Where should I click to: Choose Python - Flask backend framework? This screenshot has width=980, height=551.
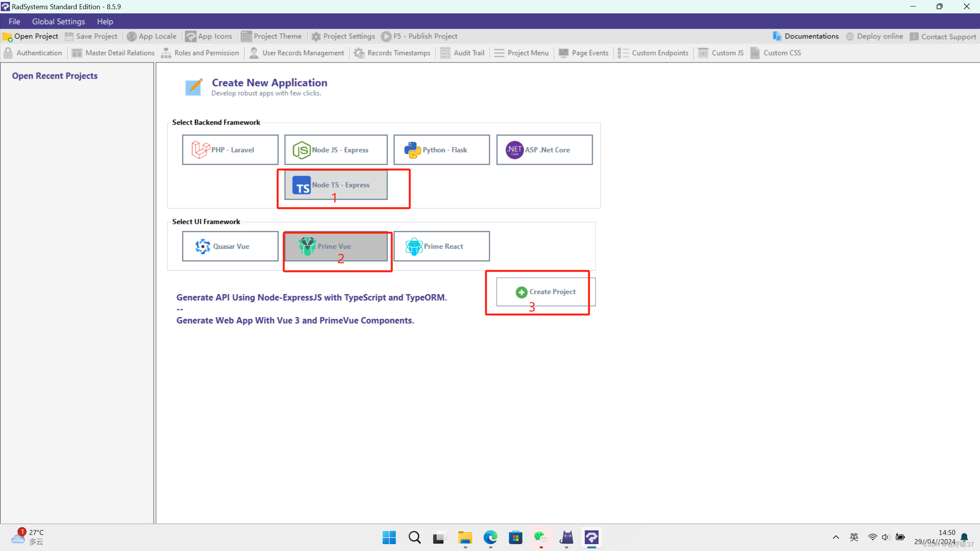click(x=441, y=150)
